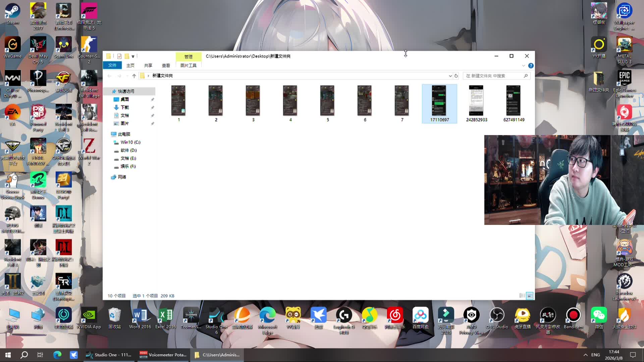Click Microsoft Edge in the taskbar
The height and width of the screenshot is (362, 644).
coord(57,355)
